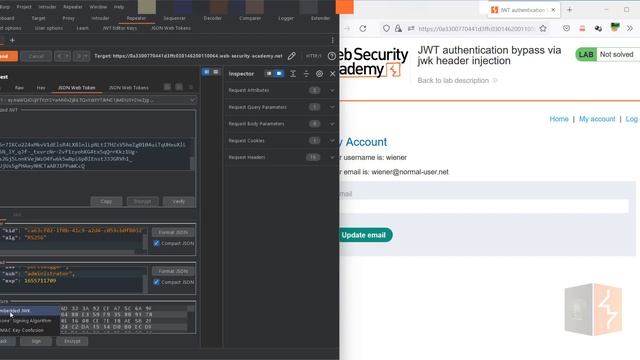Click the Inspector collapse-all sections icon
640x360 pixels.
(306, 74)
